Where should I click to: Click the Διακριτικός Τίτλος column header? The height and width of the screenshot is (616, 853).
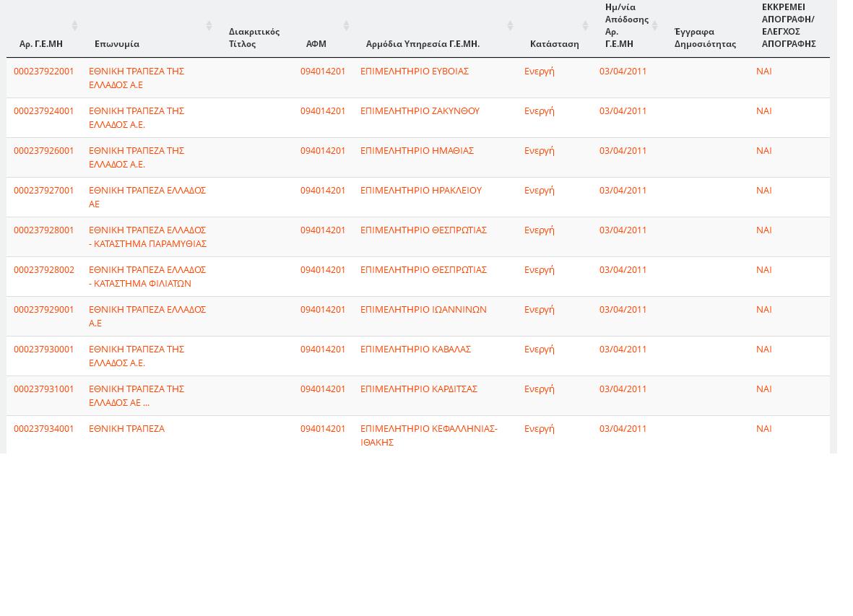[x=254, y=38]
